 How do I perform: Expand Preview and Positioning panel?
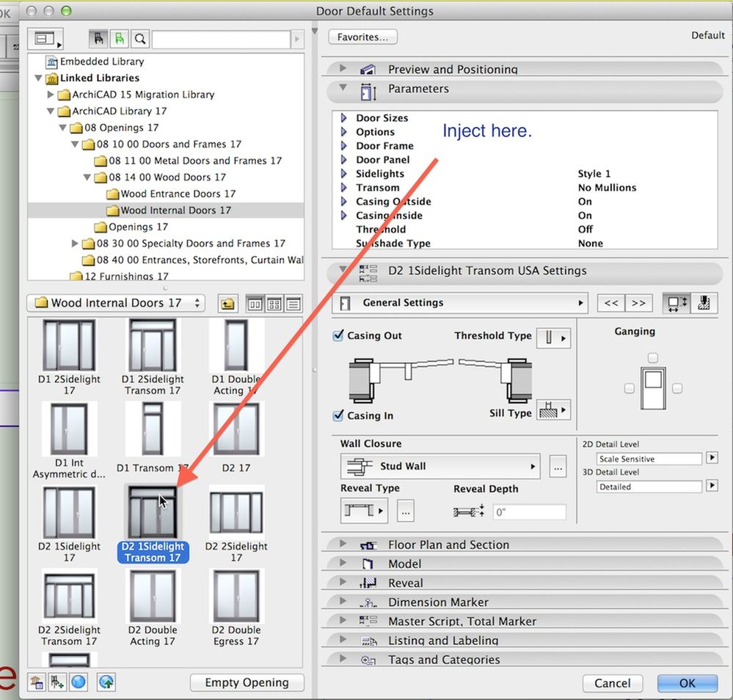coord(343,68)
